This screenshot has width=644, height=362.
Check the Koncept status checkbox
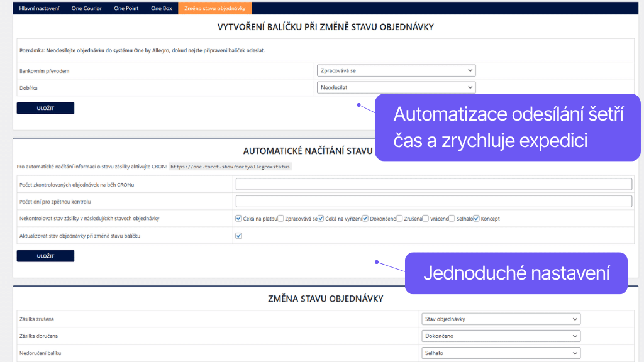click(475, 218)
